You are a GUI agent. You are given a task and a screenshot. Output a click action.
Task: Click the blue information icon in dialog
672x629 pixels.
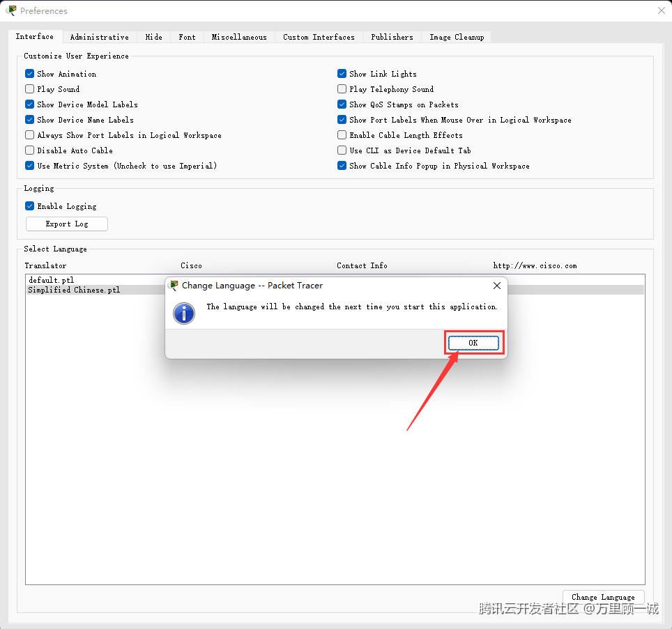coord(184,313)
